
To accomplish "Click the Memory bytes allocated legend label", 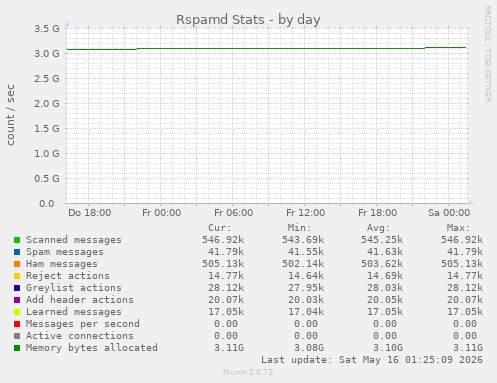I will (92, 348).
